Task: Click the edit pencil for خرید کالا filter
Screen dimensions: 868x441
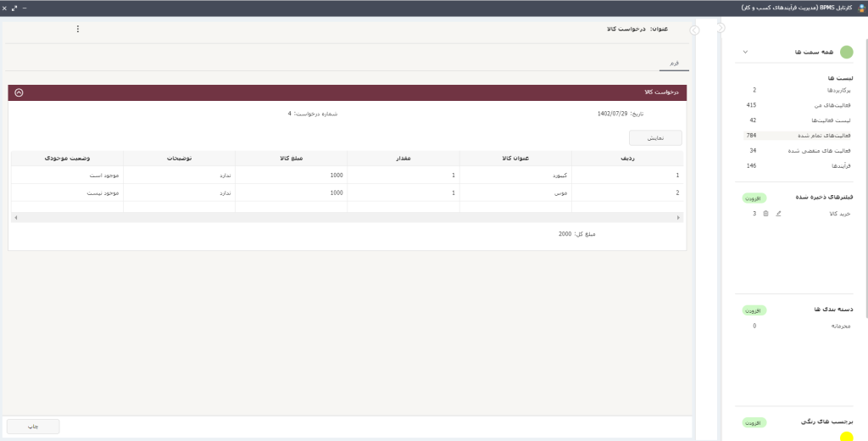Action: point(779,214)
